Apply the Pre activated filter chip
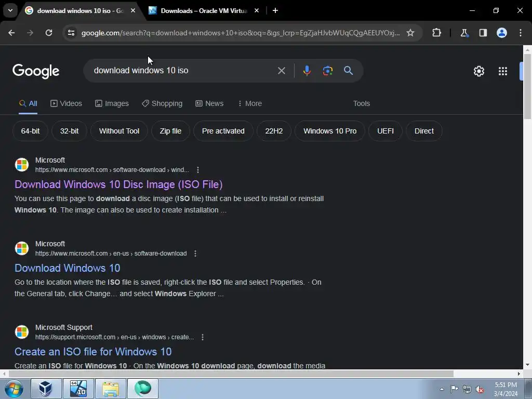The height and width of the screenshot is (399, 532). click(x=223, y=131)
